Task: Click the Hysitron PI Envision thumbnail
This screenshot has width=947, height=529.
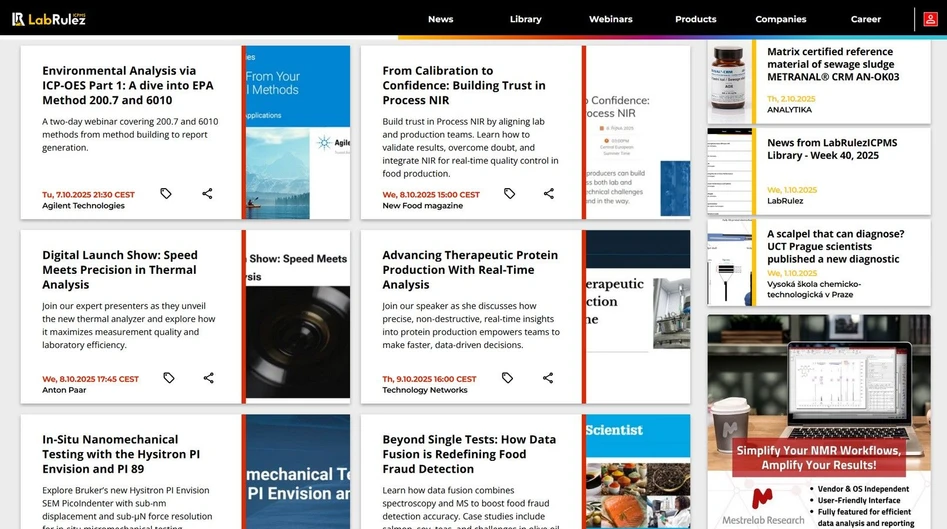Action: coord(298,472)
